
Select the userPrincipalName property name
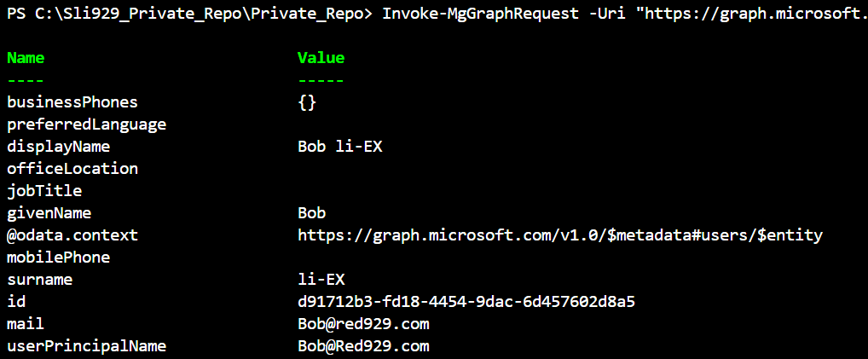tap(86, 346)
